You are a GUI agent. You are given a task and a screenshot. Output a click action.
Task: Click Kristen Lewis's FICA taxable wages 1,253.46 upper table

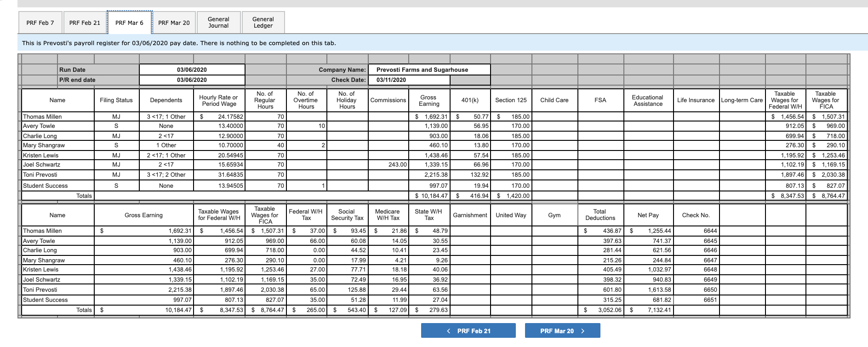826,155
